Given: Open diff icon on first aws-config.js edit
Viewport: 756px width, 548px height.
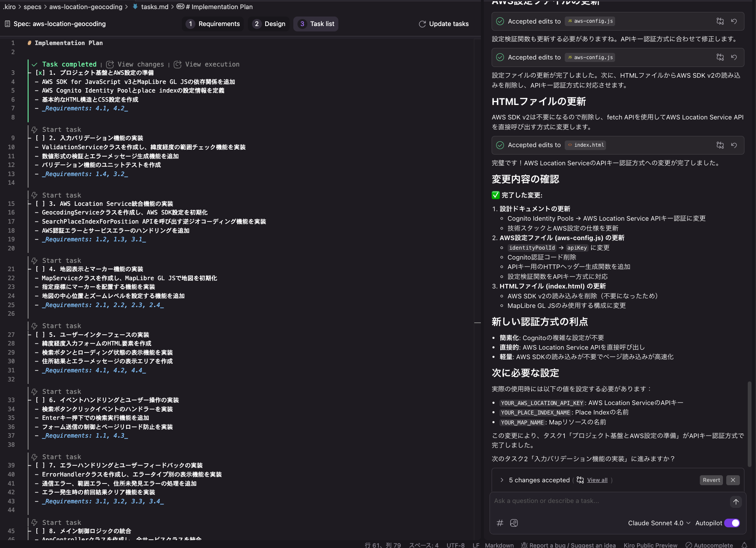Looking at the screenshot, I should (720, 21).
